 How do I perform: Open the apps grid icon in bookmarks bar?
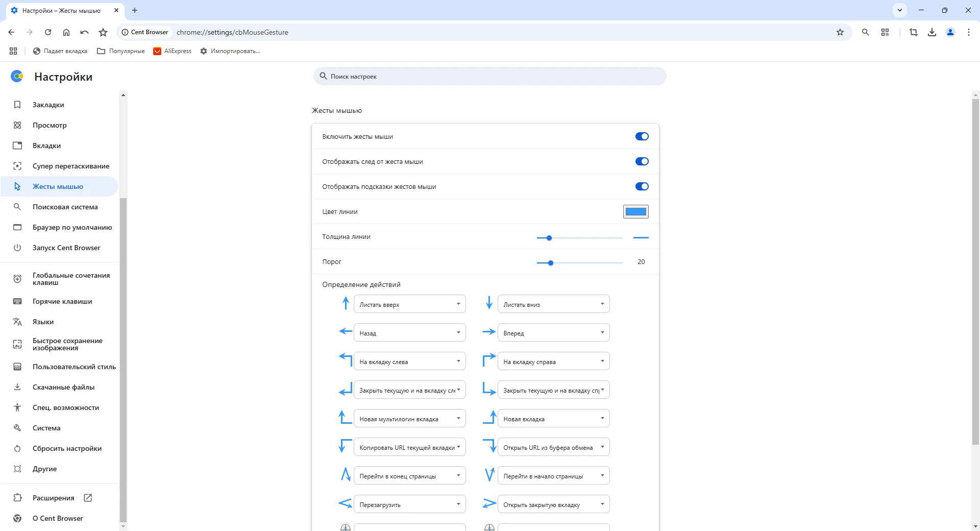(13, 51)
